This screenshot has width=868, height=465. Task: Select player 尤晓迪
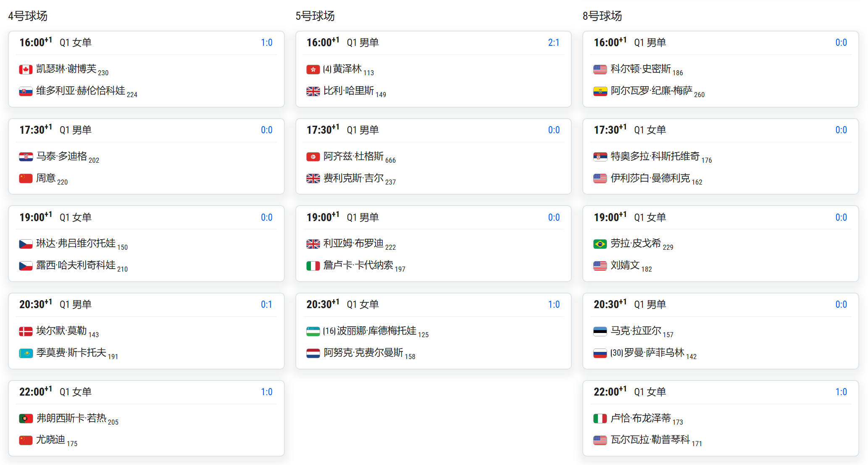(x=51, y=440)
